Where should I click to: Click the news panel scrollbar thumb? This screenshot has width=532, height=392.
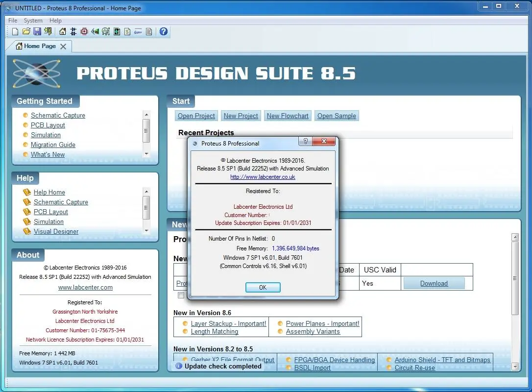[x=515, y=278]
